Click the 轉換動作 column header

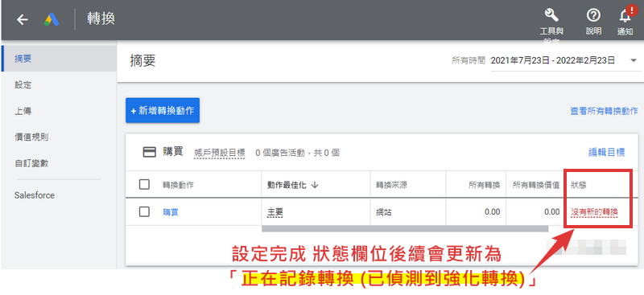(x=178, y=185)
